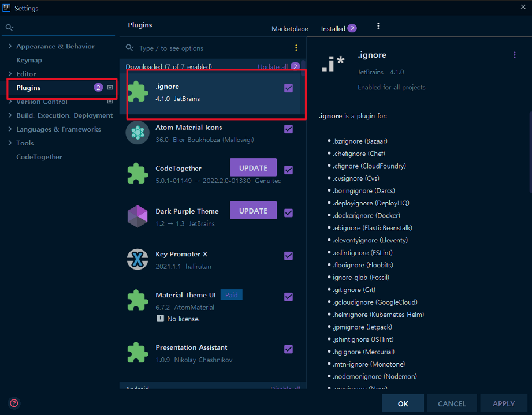Click the .ignore plugin puzzle icon
Screen dimensions: 532x415
tap(137, 91)
